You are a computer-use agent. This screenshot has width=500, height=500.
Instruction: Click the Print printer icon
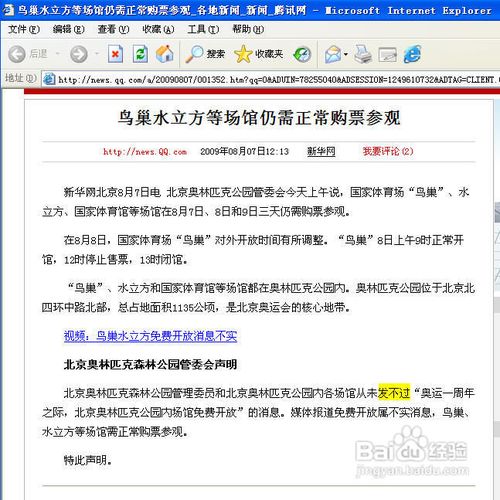tap(363, 54)
